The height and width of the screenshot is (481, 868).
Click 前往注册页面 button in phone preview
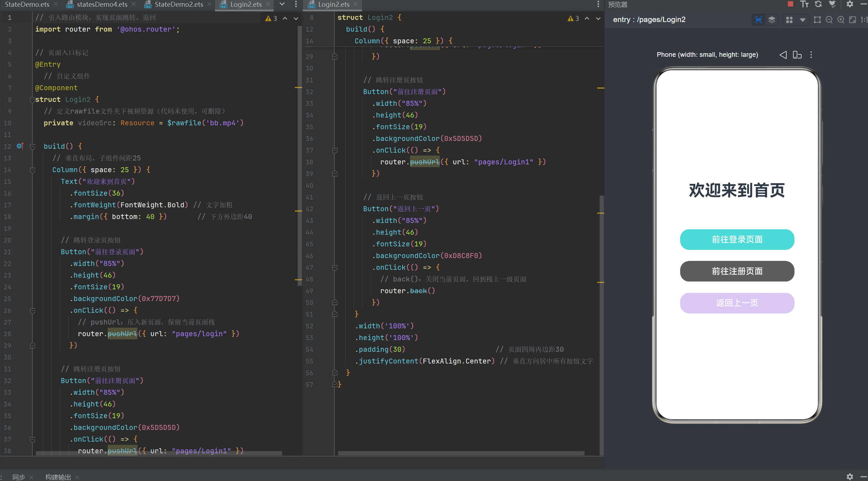tap(737, 271)
